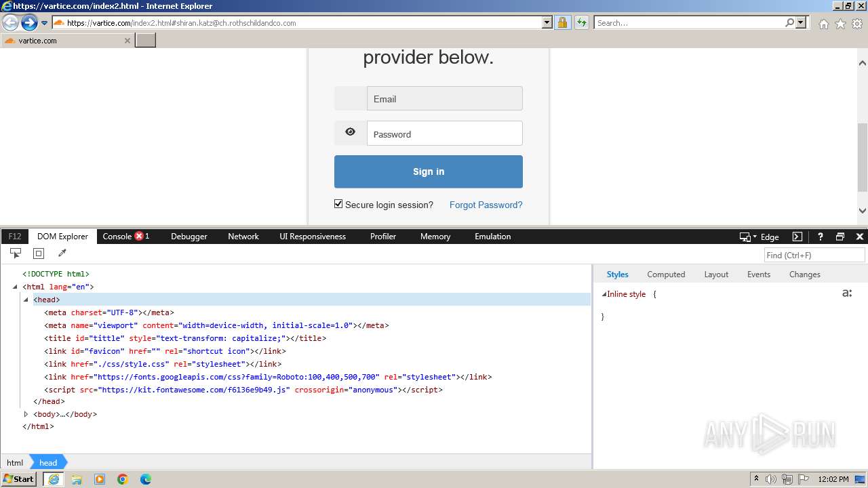Focus the Email input field
The height and width of the screenshot is (488, 868).
[x=445, y=98]
